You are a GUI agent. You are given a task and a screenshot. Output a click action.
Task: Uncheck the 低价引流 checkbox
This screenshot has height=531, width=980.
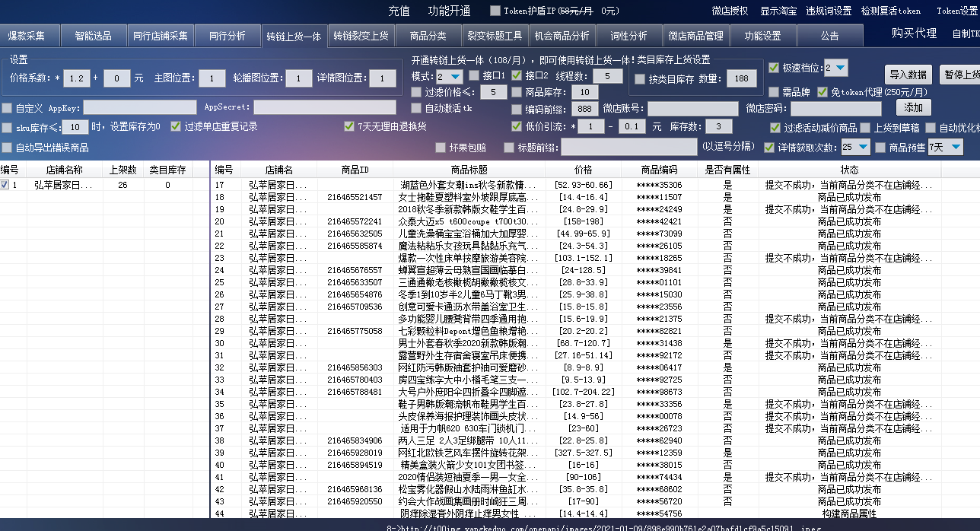[516, 126]
